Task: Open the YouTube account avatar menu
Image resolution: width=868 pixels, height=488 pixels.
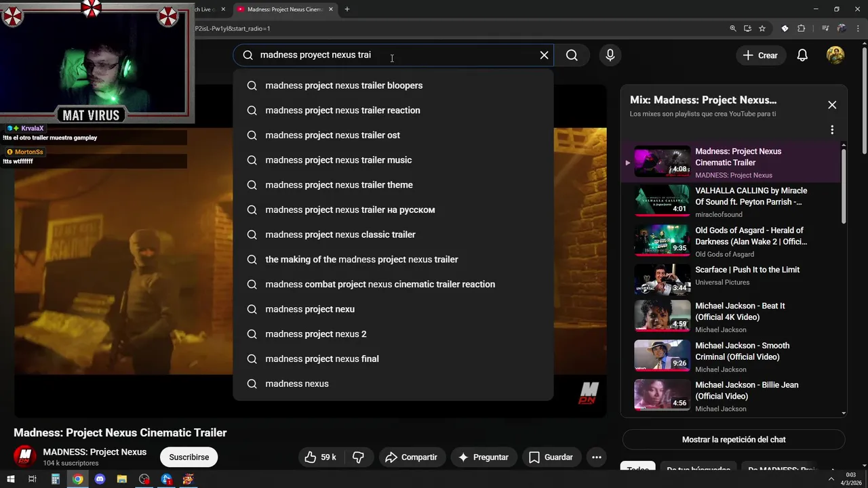Action: [835, 55]
